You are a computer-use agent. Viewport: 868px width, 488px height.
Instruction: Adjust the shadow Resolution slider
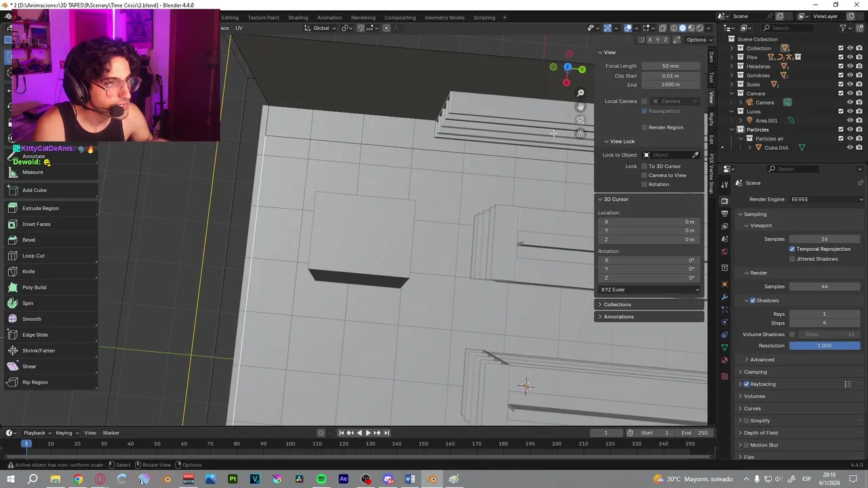[x=824, y=346]
